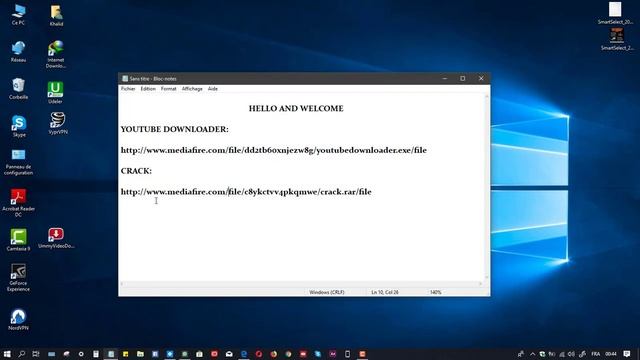Open the Opera browser taskbar icon
Screen dimensions: 640x360
coord(259,354)
